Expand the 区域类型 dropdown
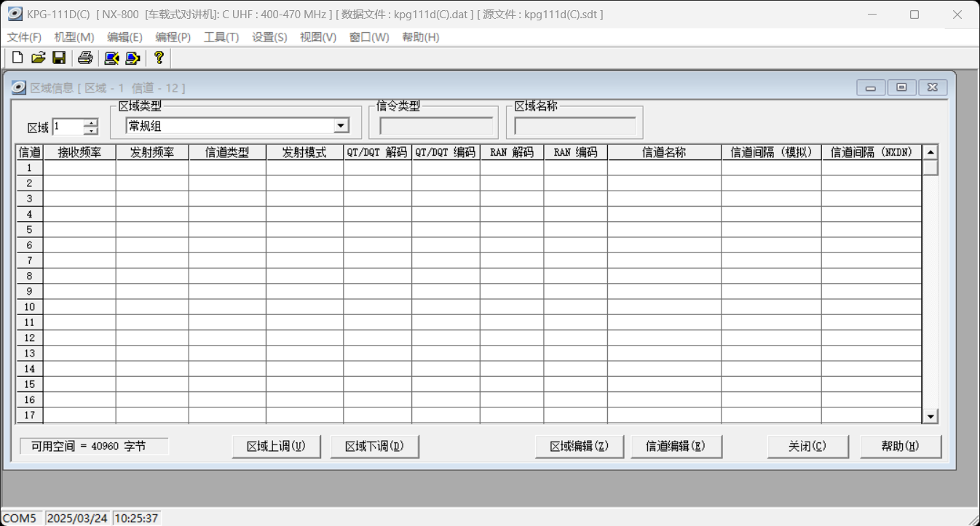The width and height of the screenshot is (980, 526). point(341,126)
